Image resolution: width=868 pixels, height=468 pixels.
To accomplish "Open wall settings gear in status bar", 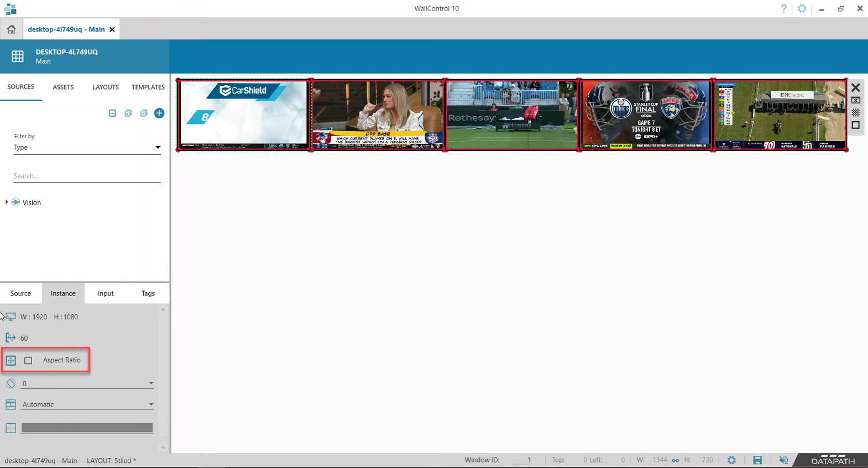I will point(731,460).
